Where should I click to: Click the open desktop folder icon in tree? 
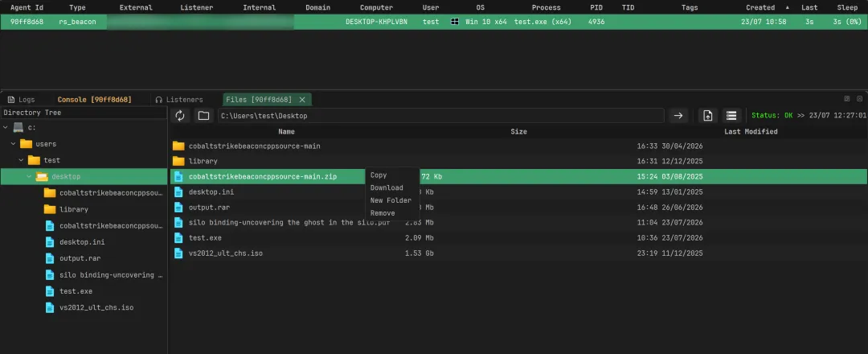pos(42,177)
